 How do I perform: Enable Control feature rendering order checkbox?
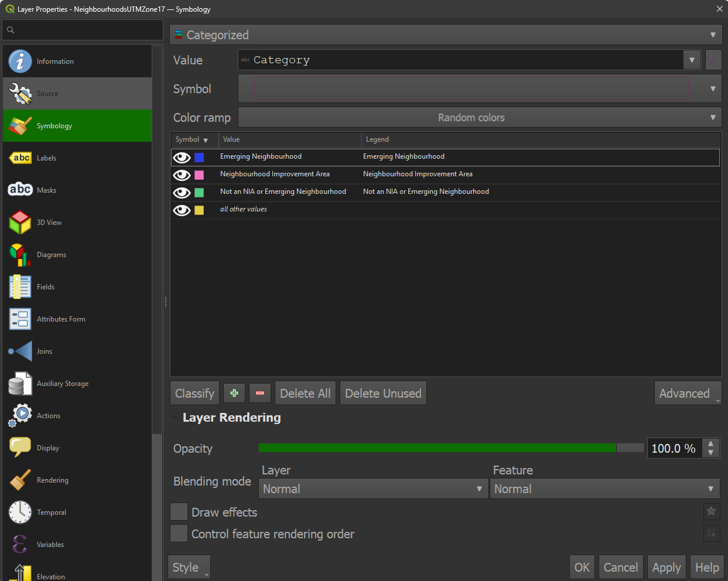pos(179,534)
